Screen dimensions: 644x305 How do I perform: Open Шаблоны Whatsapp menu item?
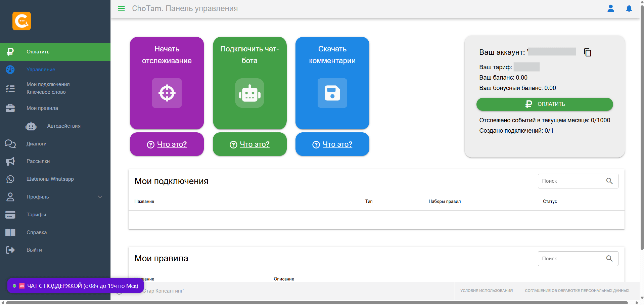50,179
